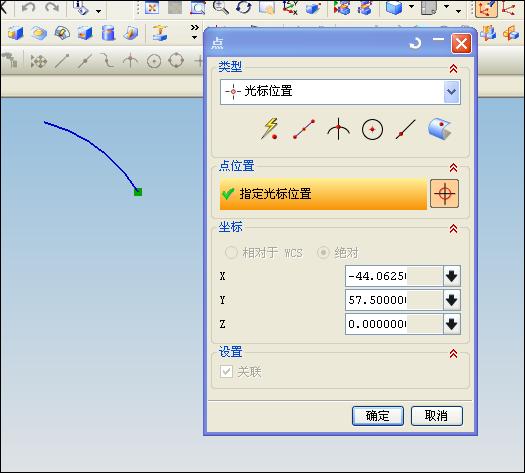Open the Z coordinate options arrow
The image size is (525, 473).
point(452,324)
